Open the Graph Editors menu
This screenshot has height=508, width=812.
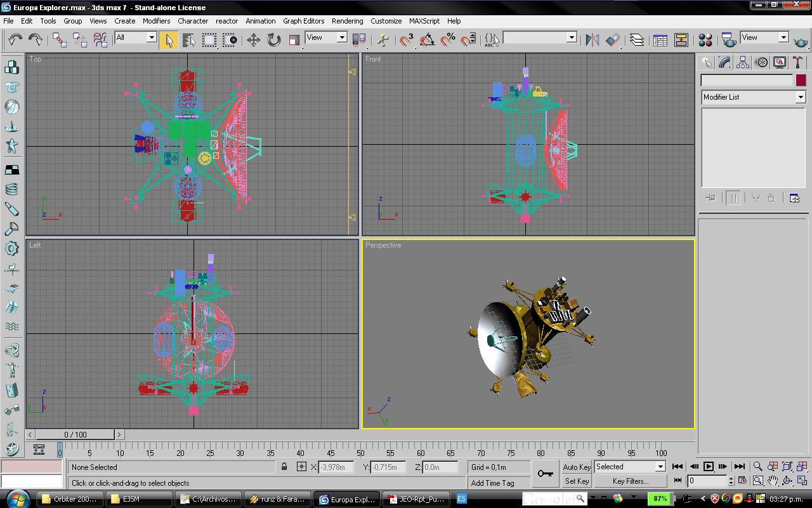click(303, 21)
